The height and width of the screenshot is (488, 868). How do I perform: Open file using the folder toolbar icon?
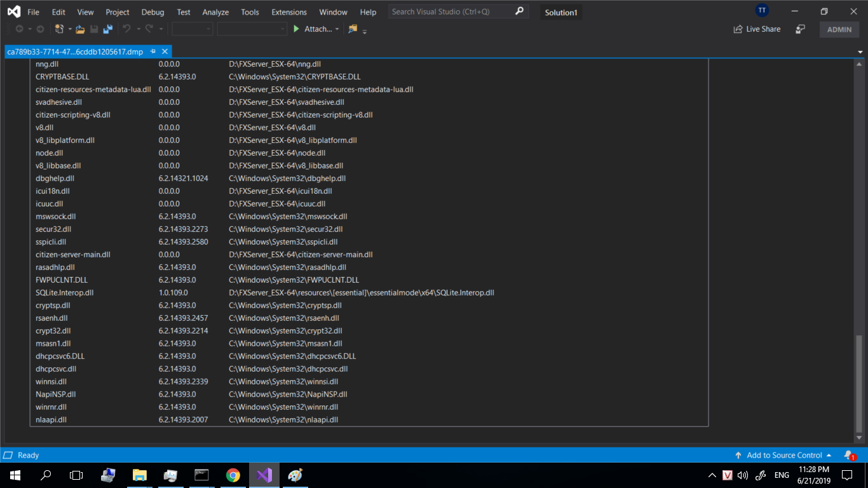pyautogui.click(x=80, y=29)
